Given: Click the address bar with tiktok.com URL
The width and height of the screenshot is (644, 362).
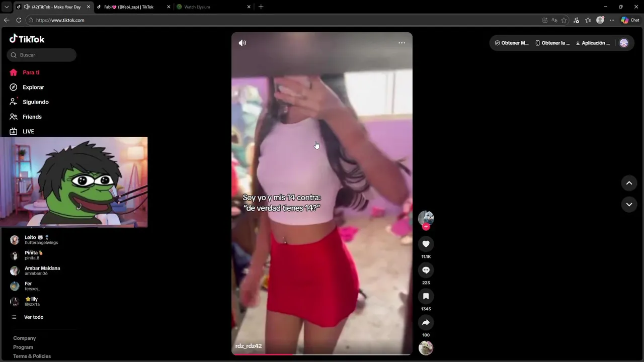Looking at the screenshot, I should 284,20.
